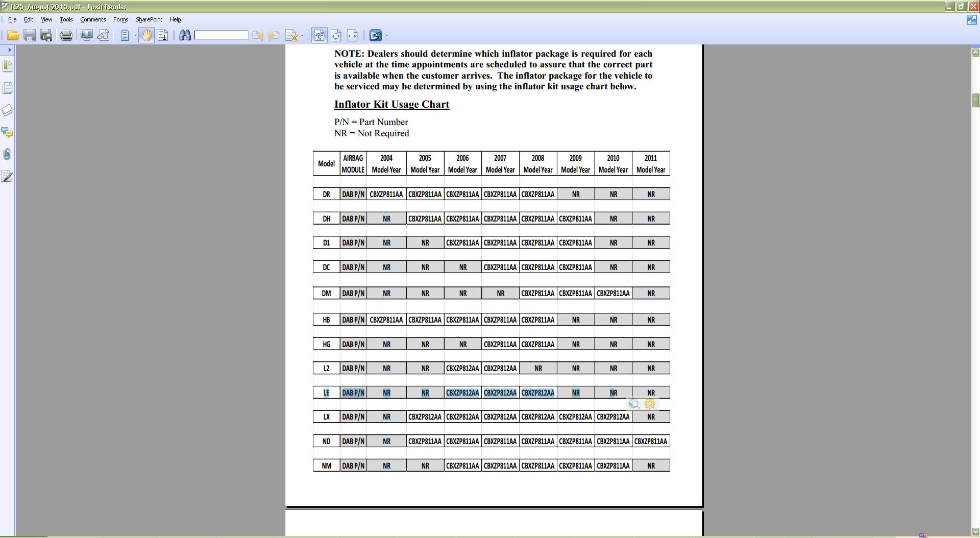Open the Forms menu
The height and width of the screenshot is (538, 980).
(x=121, y=19)
